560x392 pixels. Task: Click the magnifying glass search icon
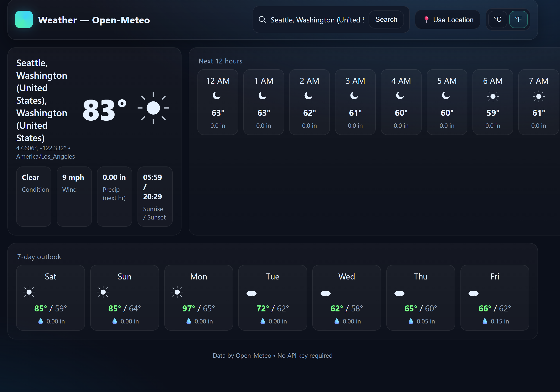click(262, 19)
